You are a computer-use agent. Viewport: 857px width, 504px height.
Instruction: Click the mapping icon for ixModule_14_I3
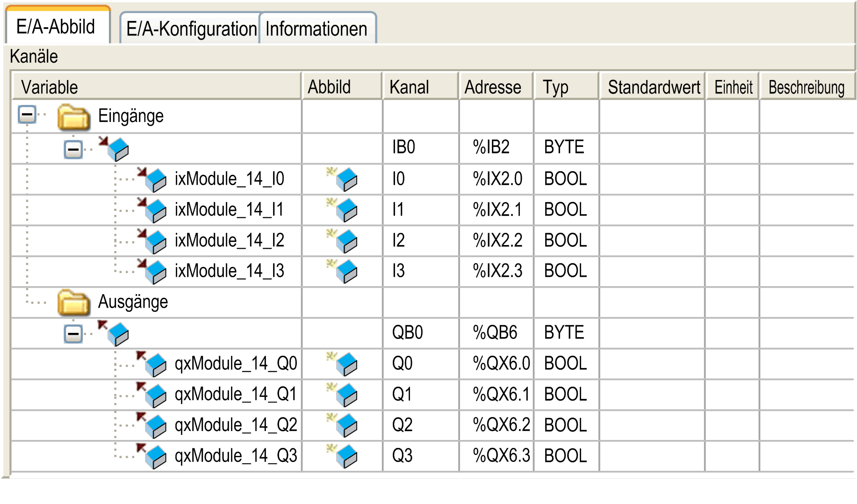[x=343, y=271]
